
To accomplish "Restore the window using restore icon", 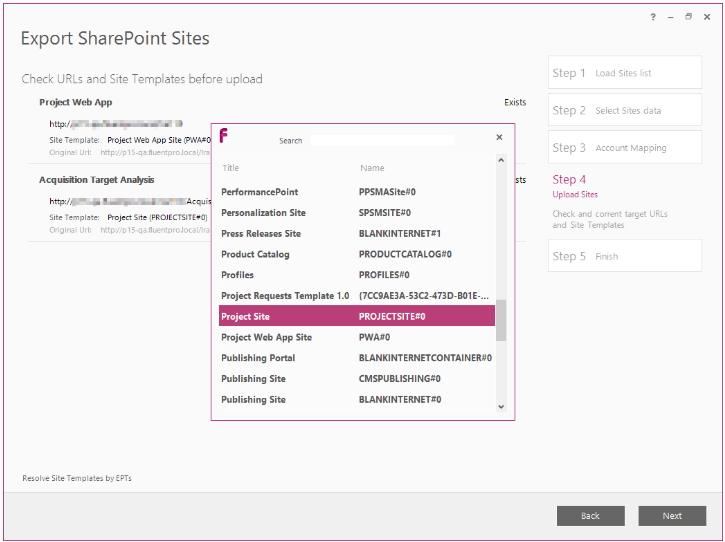I will [688, 17].
